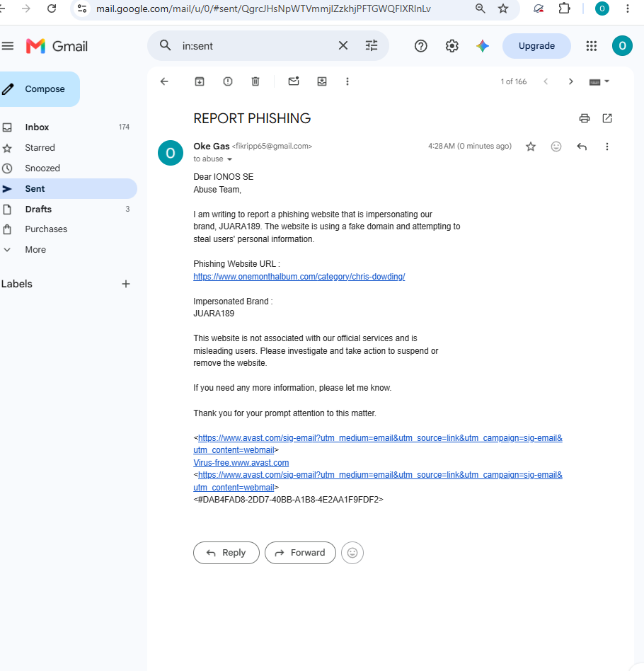Viewport: 644px width, 671px height.
Task: Open the second avast.com sig-email link
Action: [x=378, y=481]
